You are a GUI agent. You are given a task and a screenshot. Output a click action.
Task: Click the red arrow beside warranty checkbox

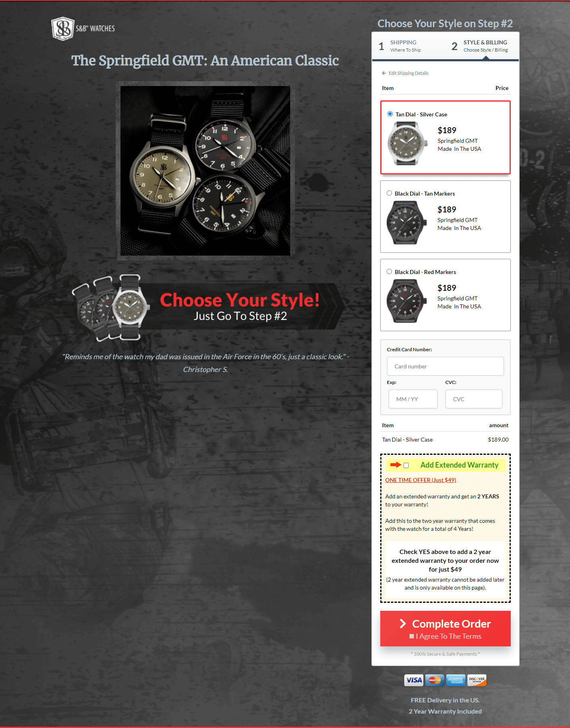coord(395,465)
